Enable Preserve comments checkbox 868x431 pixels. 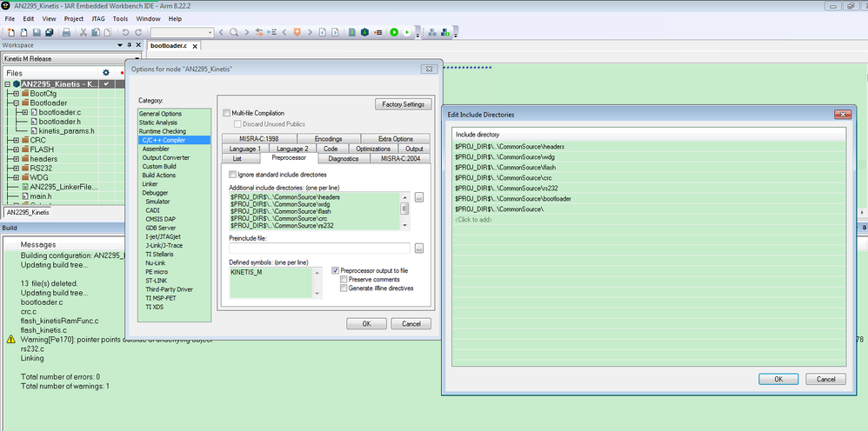(344, 280)
